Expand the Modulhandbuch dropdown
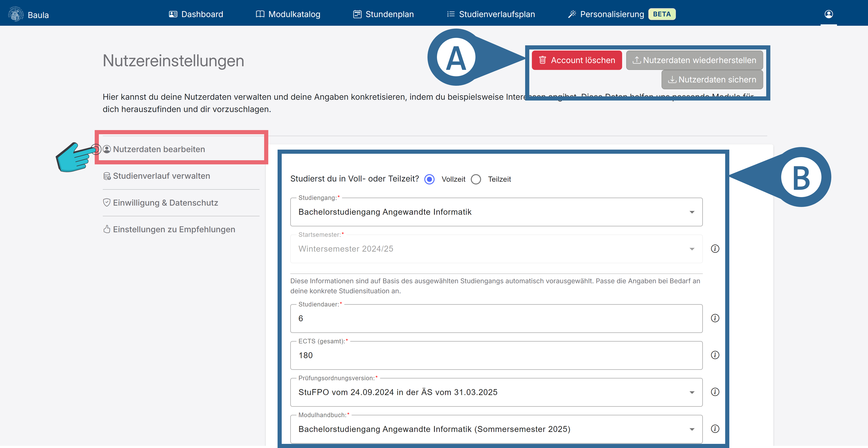868x448 pixels. [496, 429]
